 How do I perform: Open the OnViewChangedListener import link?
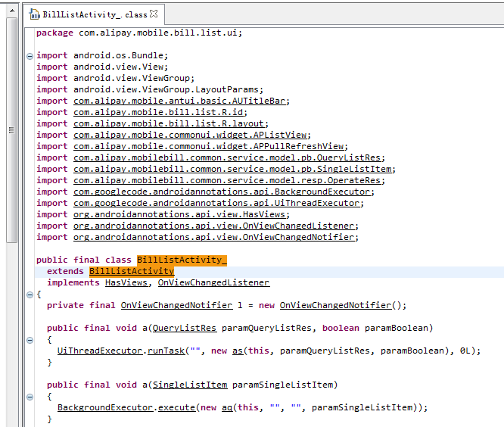coord(214,226)
